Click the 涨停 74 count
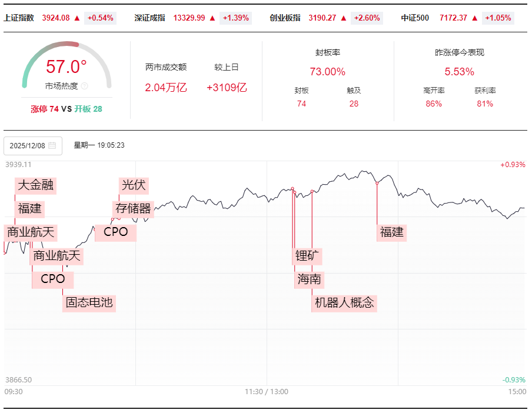Viewport: 532px width, 413px height. coord(45,109)
